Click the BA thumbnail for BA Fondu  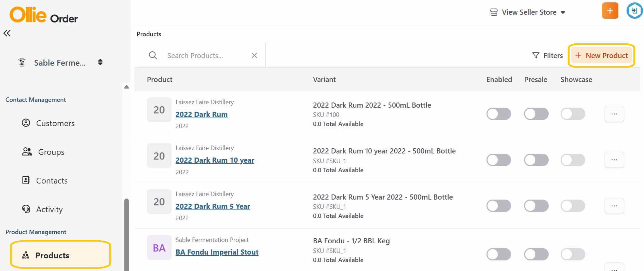pyautogui.click(x=159, y=247)
